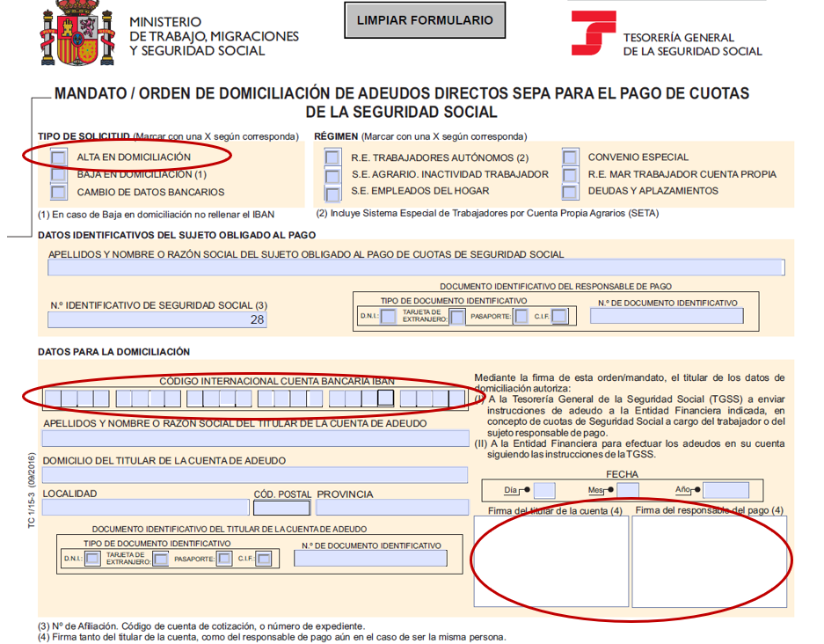The height and width of the screenshot is (644, 824).
Task: Click Firma del titular de la cuenta box
Action: (551, 563)
